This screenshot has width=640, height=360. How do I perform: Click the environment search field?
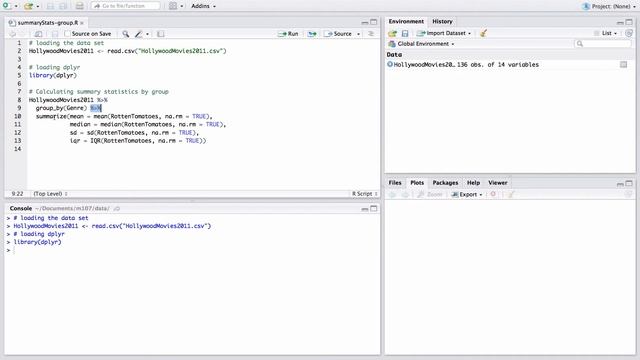(x=602, y=44)
